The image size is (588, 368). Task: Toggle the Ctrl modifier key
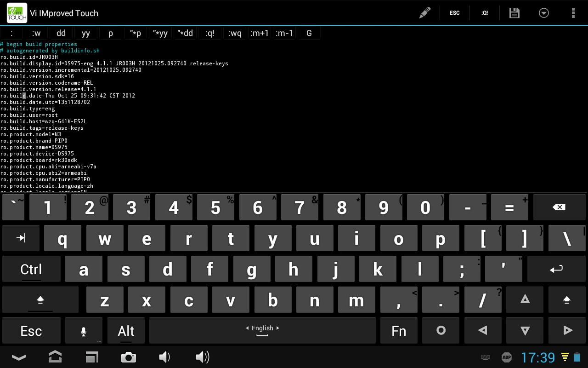click(x=31, y=269)
